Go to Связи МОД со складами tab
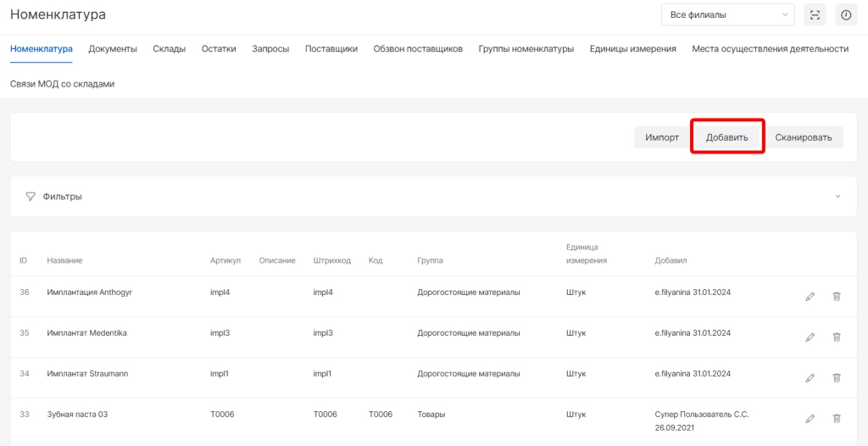 (62, 84)
